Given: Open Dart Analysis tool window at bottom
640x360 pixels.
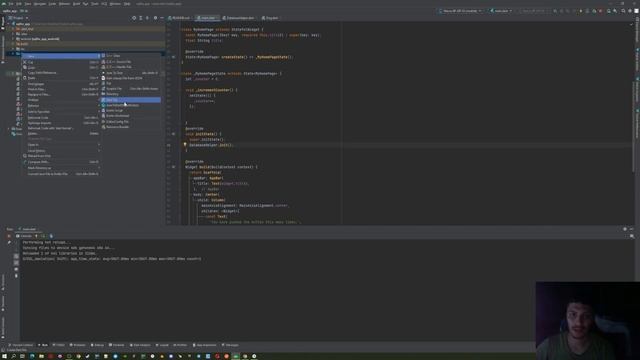Looking at the screenshot, I should pos(140,345).
